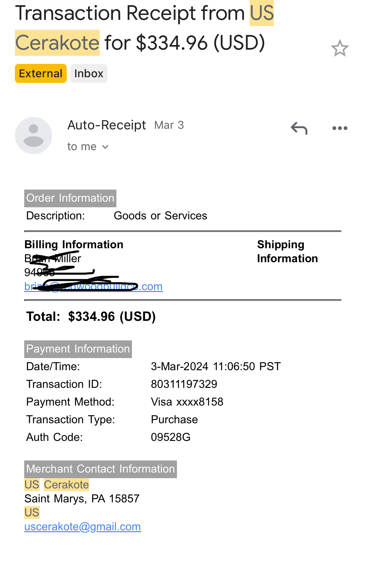Tap the Transaction ID number 80311197329

184,384
